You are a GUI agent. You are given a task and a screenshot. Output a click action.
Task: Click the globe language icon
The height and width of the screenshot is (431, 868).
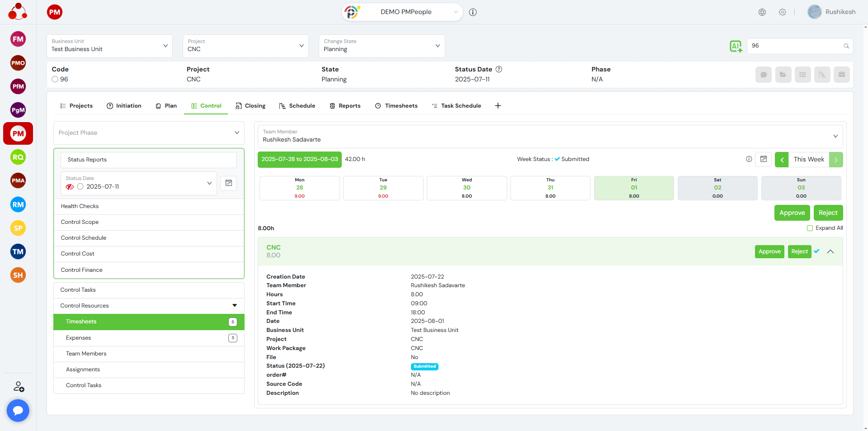[762, 12]
